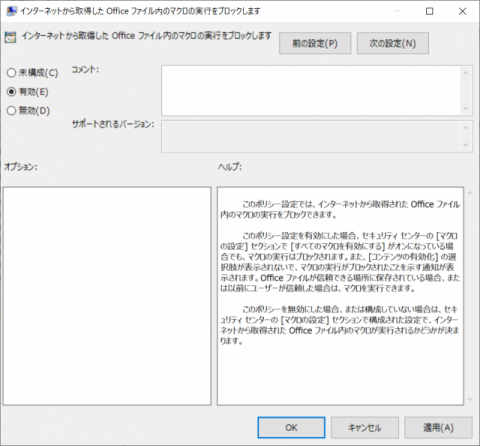Click the supported-version box scroll up arrow
Viewport: 480px width, 446px height.
466,128
